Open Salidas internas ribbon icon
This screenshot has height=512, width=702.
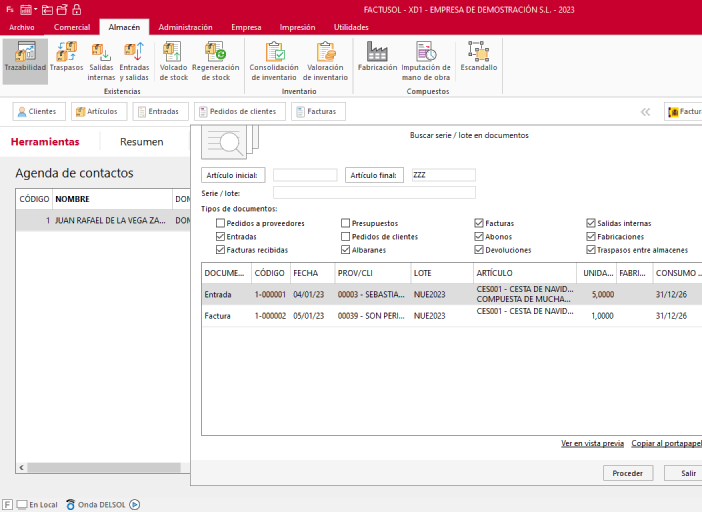tap(101, 61)
